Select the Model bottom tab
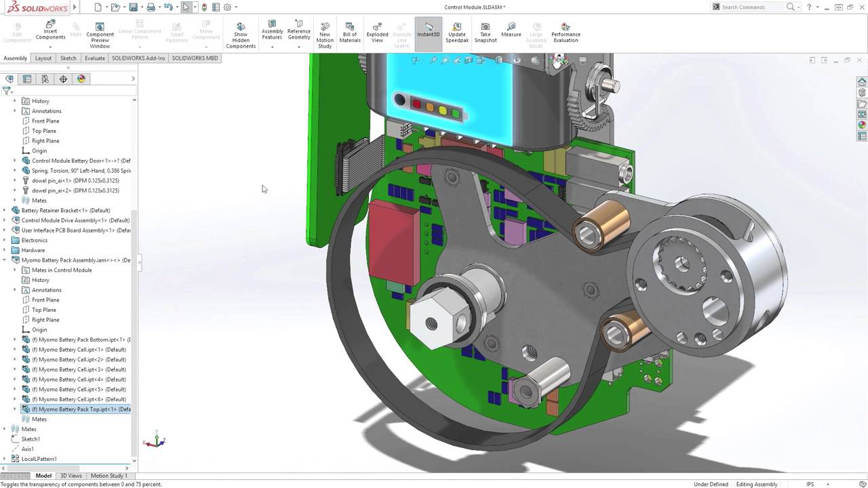This screenshot has width=868, height=488. 43,476
